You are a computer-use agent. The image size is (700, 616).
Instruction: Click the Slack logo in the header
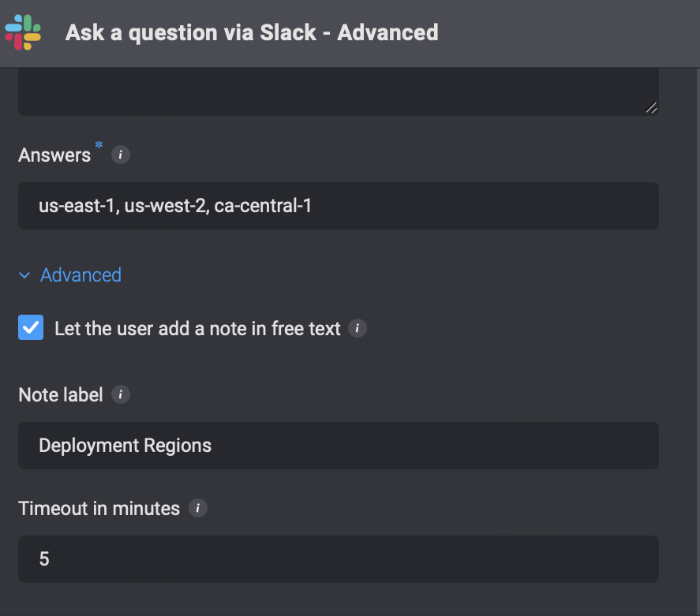point(23,32)
